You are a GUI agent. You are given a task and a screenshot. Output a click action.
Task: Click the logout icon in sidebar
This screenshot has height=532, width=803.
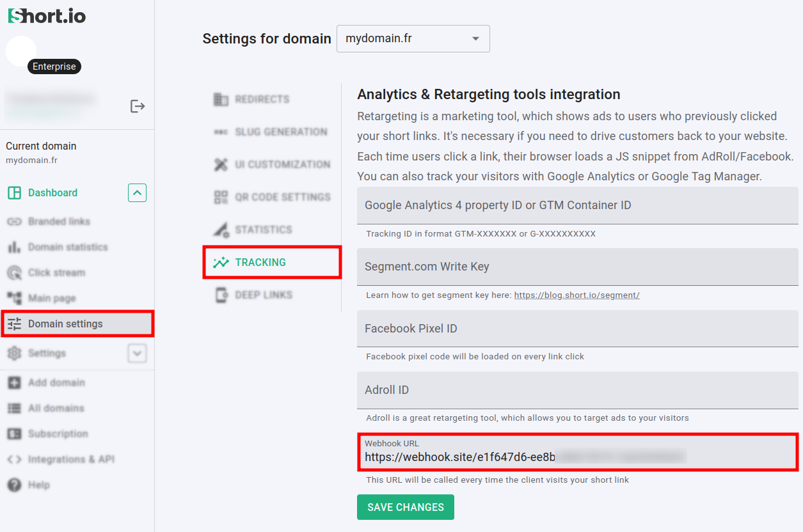coord(138,106)
